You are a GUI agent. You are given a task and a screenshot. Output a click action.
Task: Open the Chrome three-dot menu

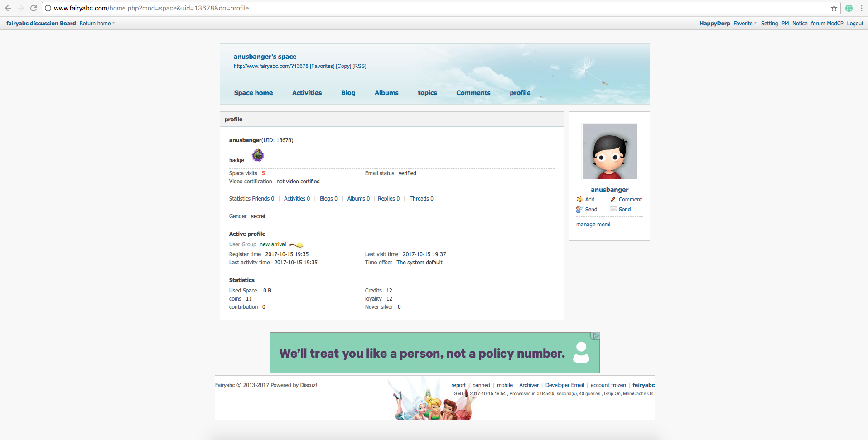(x=861, y=8)
